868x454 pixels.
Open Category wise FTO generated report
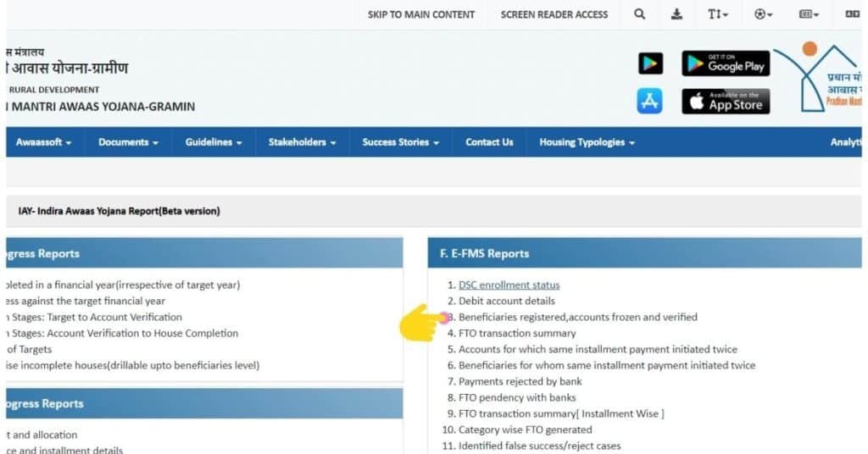pyautogui.click(x=525, y=429)
